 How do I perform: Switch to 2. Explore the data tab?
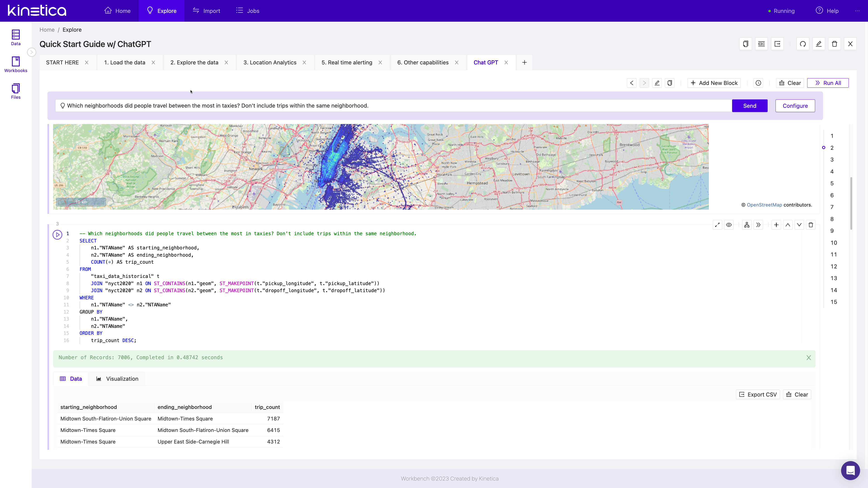click(x=194, y=62)
